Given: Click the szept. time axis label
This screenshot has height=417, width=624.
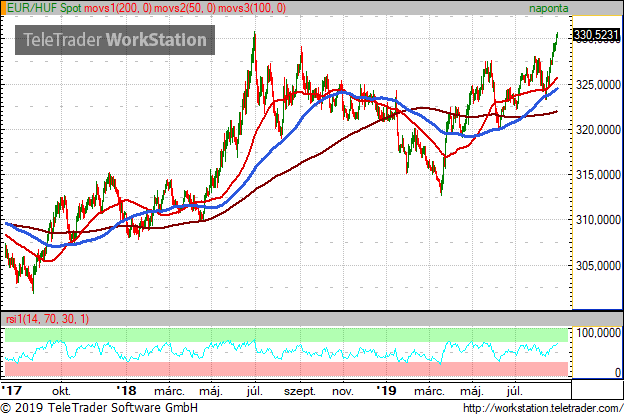Looking at the screenshot, I should (300, 392).
